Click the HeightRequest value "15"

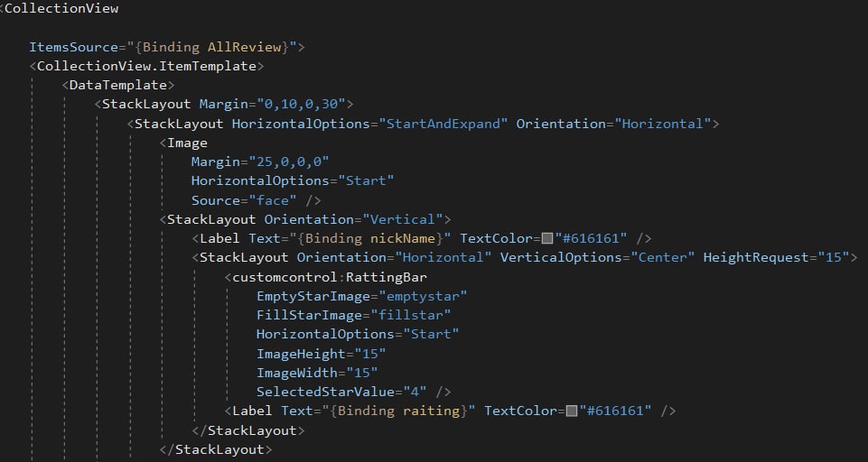[x=834, y=257]
